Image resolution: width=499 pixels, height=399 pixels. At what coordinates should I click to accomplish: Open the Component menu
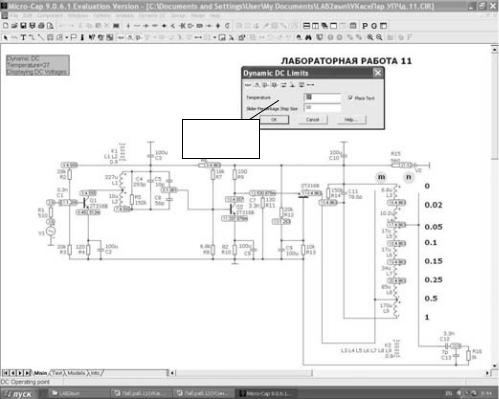pos(50,16)
